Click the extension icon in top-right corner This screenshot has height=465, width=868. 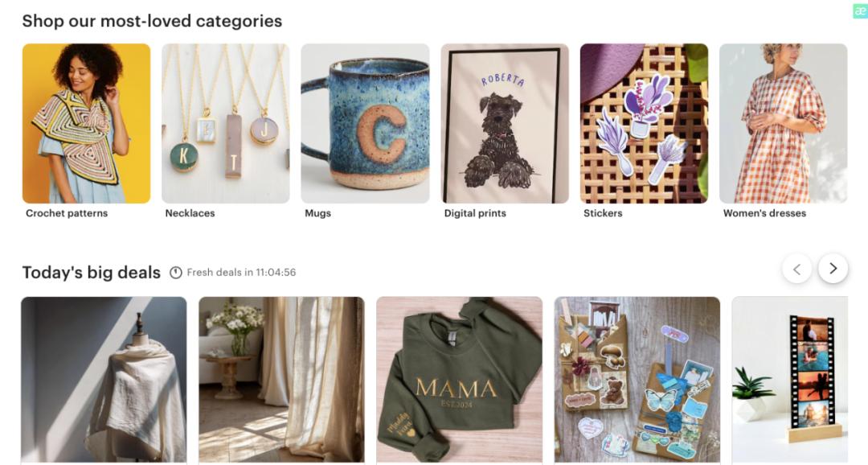tap(860, 10)
